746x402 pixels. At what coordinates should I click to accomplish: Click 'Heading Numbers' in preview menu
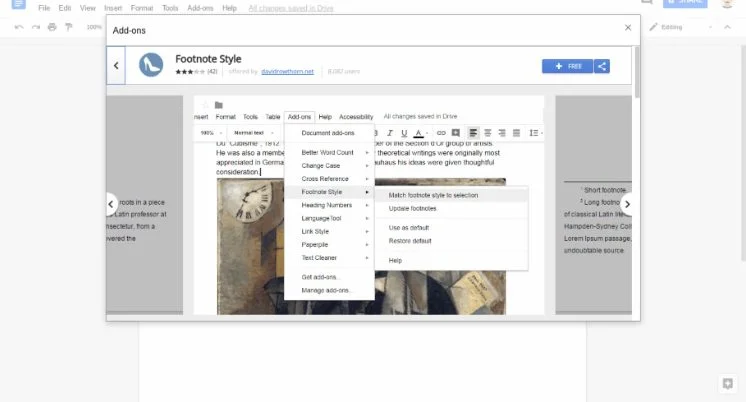[x=329, y=205]
